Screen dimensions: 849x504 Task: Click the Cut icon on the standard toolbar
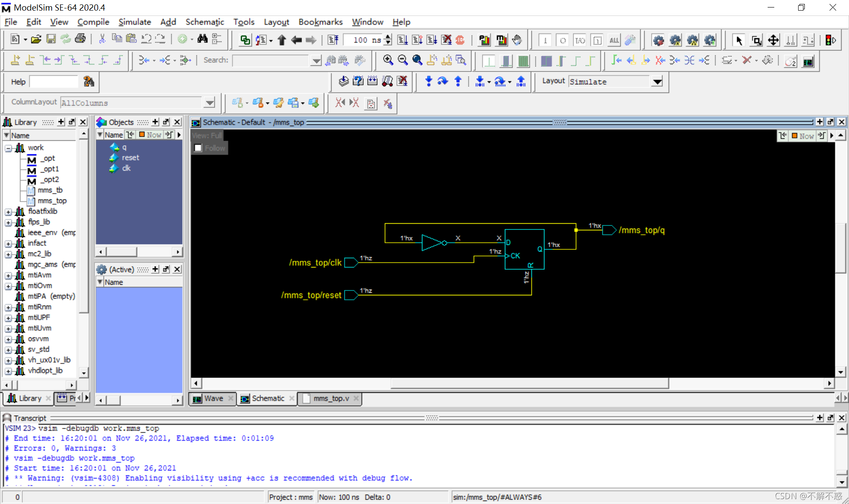[x=102, y=39]
